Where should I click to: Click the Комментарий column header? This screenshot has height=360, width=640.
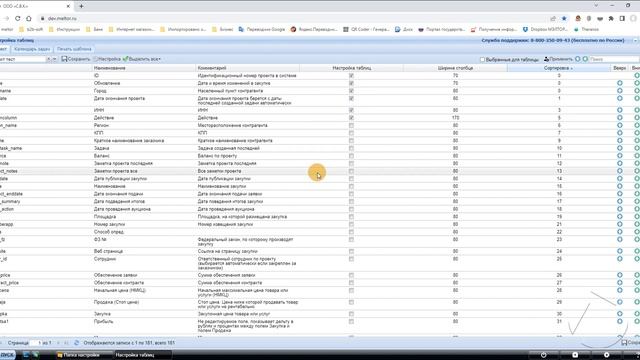tap(248, 68)
